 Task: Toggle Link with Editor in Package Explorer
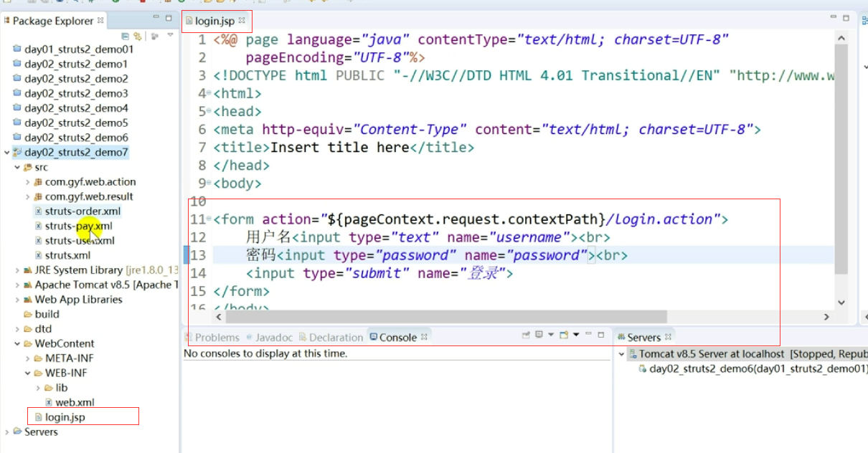click(136, 35)
